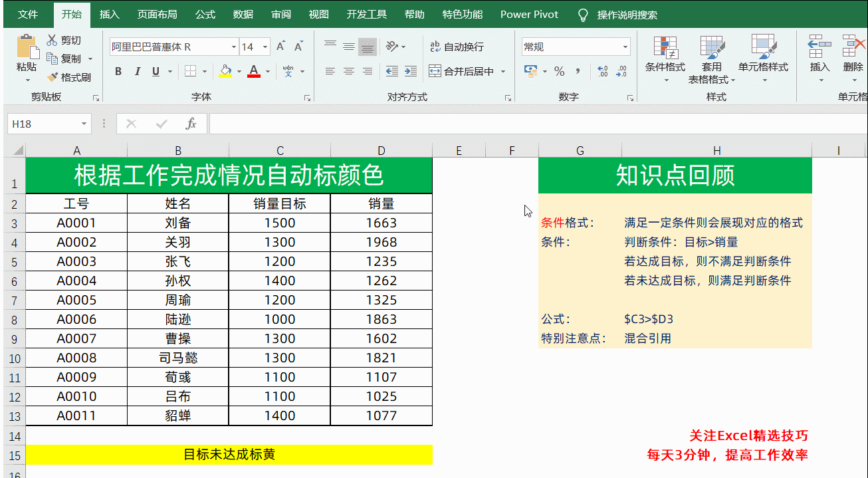Switch to the Formulas (公式) tab
The image size is (868, 478).
(x=205, y=14)
